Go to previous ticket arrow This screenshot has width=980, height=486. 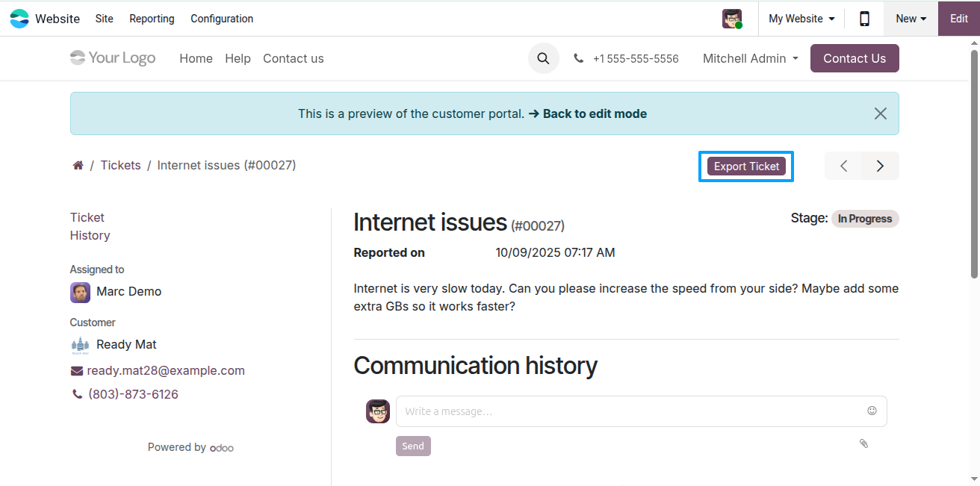coord(843,166)
